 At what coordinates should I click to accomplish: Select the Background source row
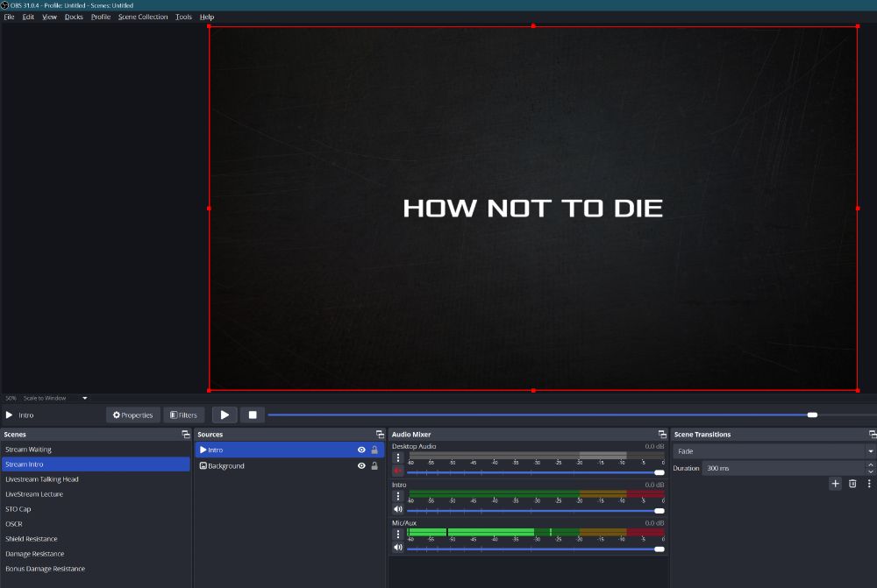pos(289,465)
